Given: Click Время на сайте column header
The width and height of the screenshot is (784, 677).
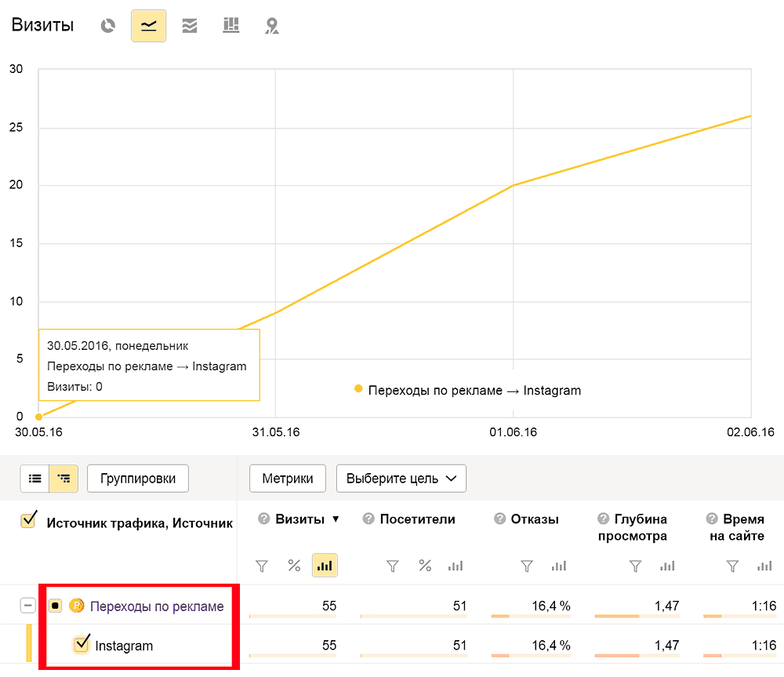Looking at the screenshot, I should [x=737, y=527].
